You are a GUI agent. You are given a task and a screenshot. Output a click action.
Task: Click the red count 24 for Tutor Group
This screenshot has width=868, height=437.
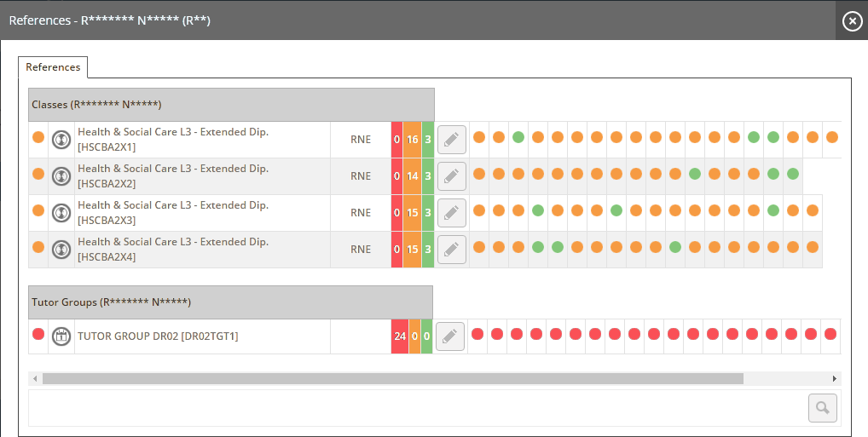(x=400, y=336)
